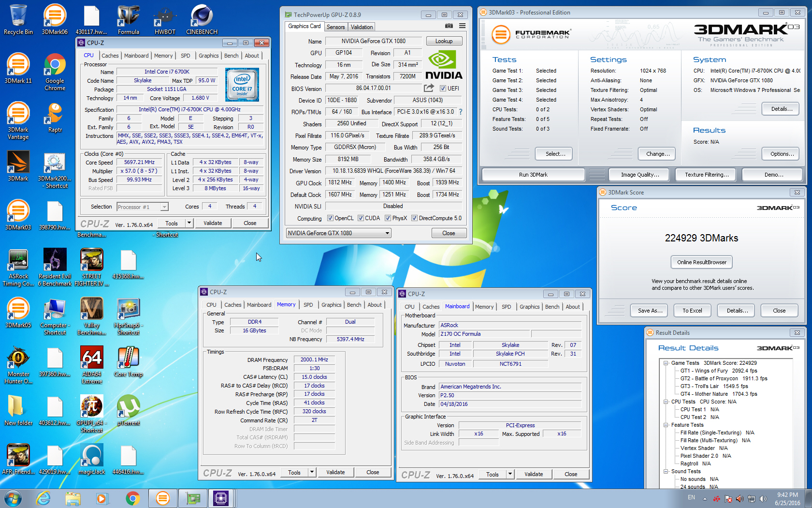
Task: Click Validate in the CPU-Z Memory window
Action: (335, 472)
